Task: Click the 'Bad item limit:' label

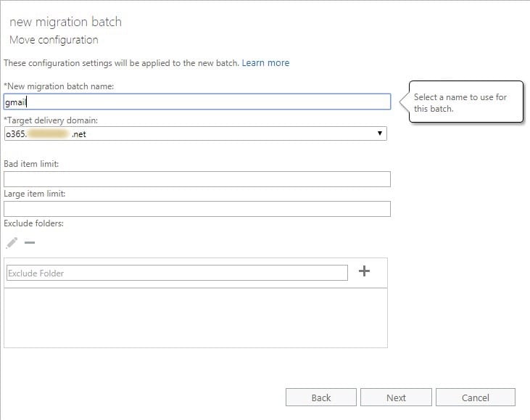Action: (x=31, y=164)
